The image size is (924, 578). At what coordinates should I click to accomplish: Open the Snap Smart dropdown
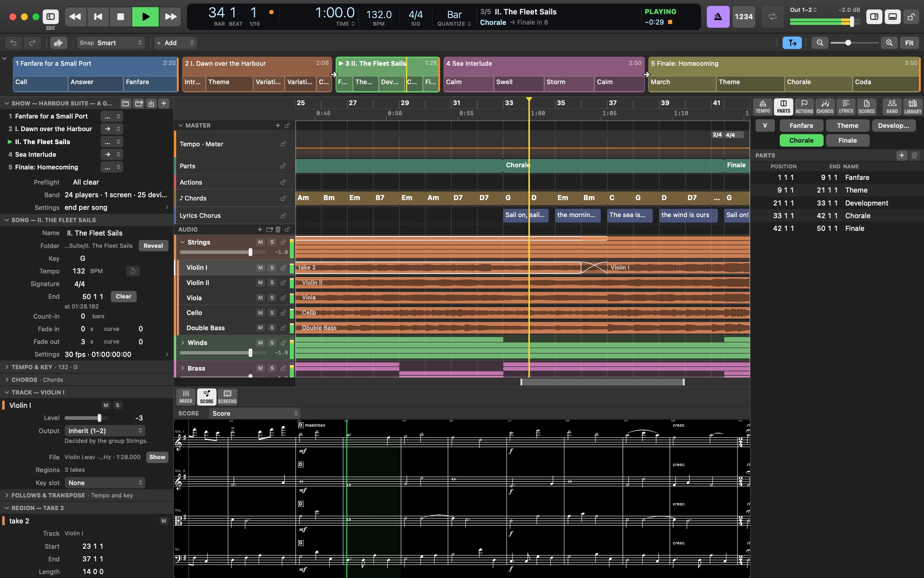pos(111,43)
